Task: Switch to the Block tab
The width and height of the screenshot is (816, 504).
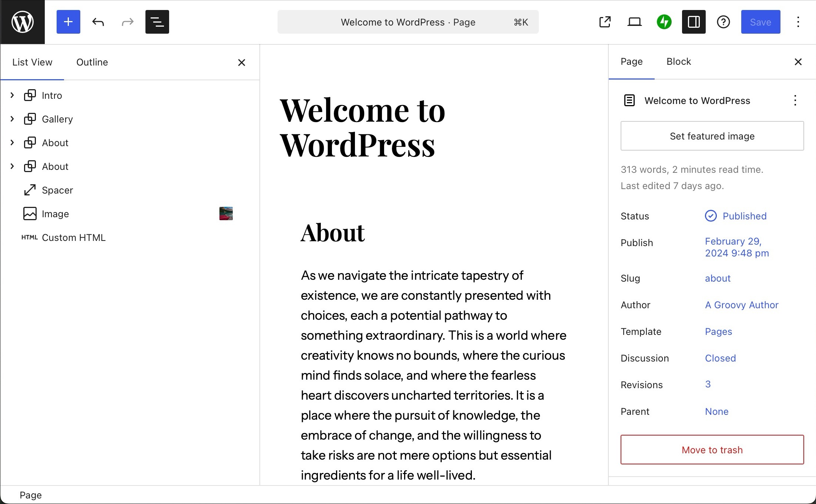Action: click(x=679, y=61)
